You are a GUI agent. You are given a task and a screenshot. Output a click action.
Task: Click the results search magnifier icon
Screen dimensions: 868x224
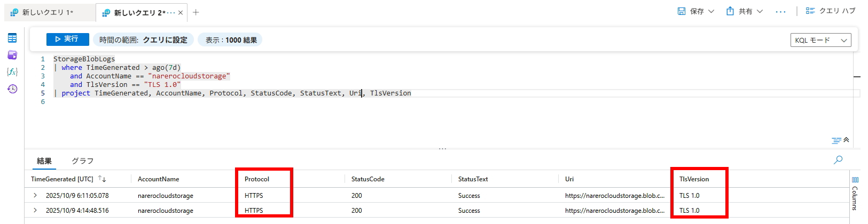[838, 160]
